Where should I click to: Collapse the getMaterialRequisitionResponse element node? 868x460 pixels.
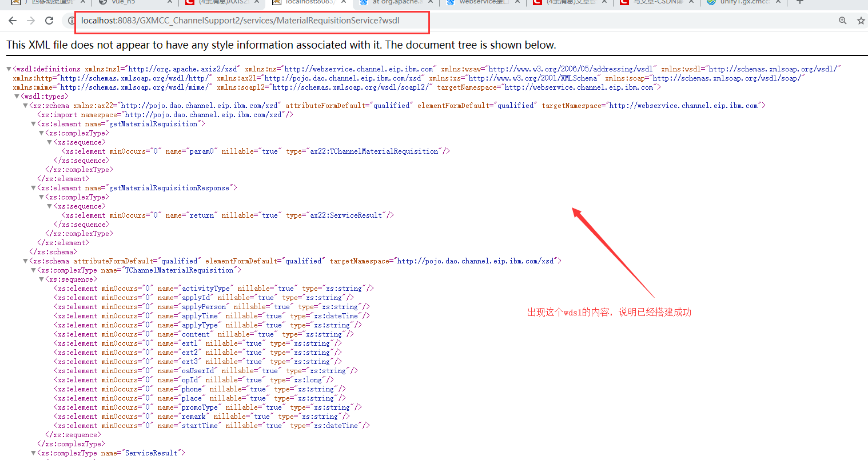coord(33,188)
